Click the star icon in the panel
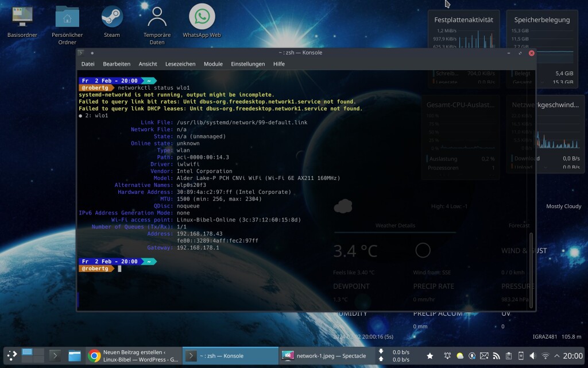This screenshot has height=368, width=588. click(430, 355)
